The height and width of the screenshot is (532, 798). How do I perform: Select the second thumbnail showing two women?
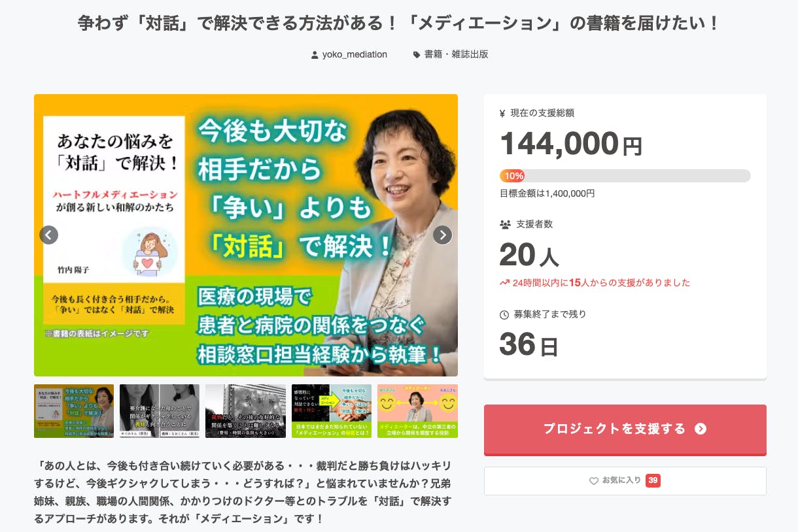[x=160, y=411]
